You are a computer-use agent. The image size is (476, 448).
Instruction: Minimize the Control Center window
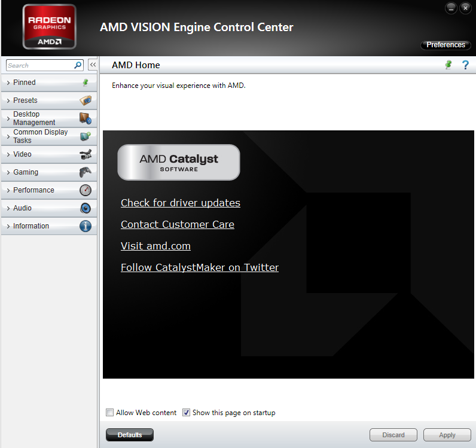click(451, 8)
